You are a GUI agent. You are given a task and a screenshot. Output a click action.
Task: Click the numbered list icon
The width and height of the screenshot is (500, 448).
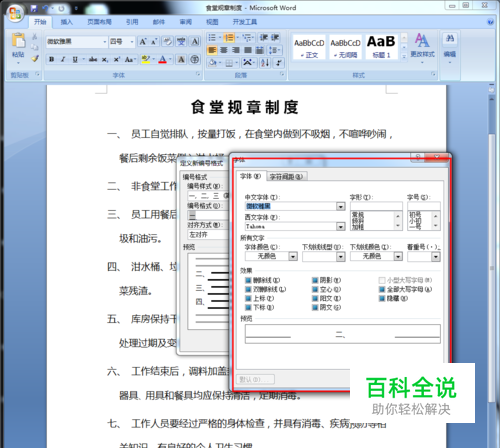coord(229,37)
